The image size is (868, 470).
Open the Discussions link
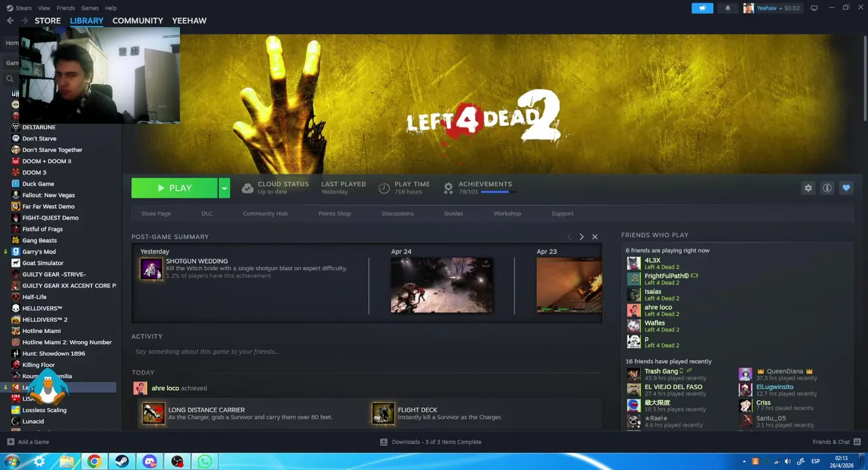tap(398, 213)
